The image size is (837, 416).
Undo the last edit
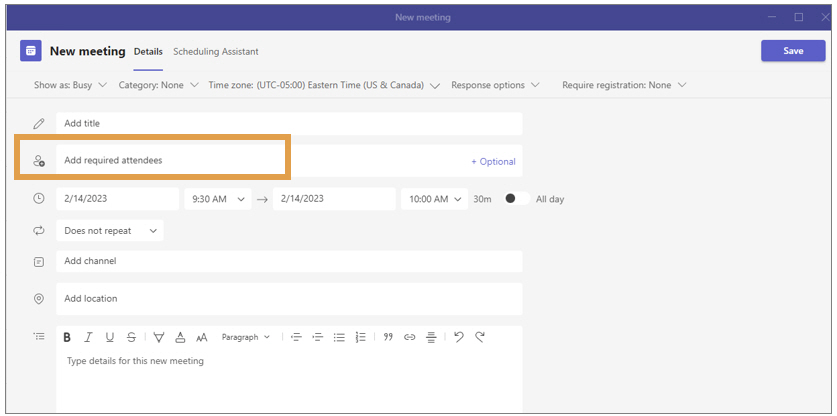(x=458, y=338)
